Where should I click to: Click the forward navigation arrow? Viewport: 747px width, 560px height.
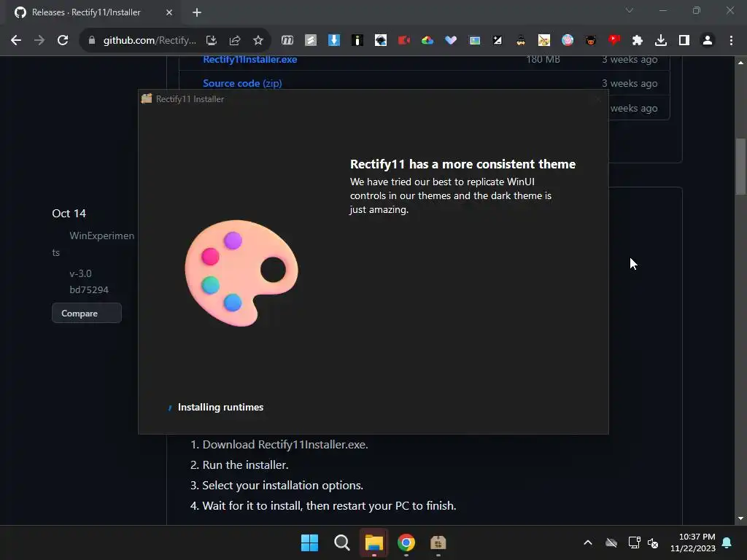pos(39,41)
